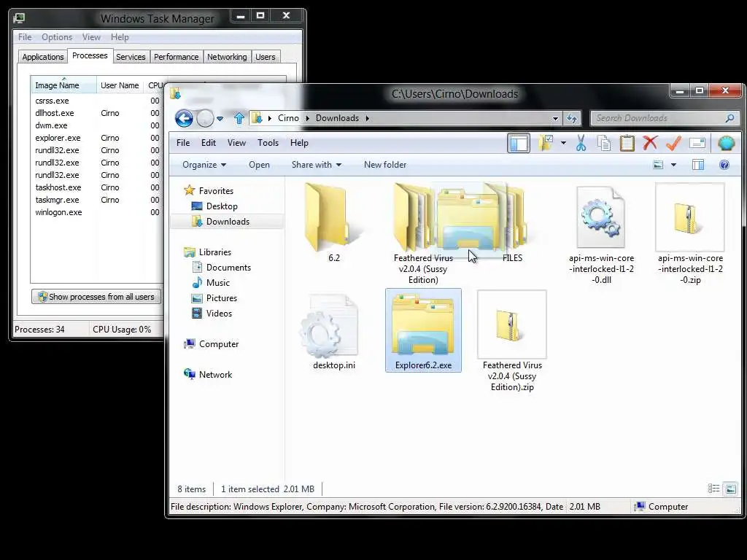Select Network in navigation pane

(x=215, y=375)
